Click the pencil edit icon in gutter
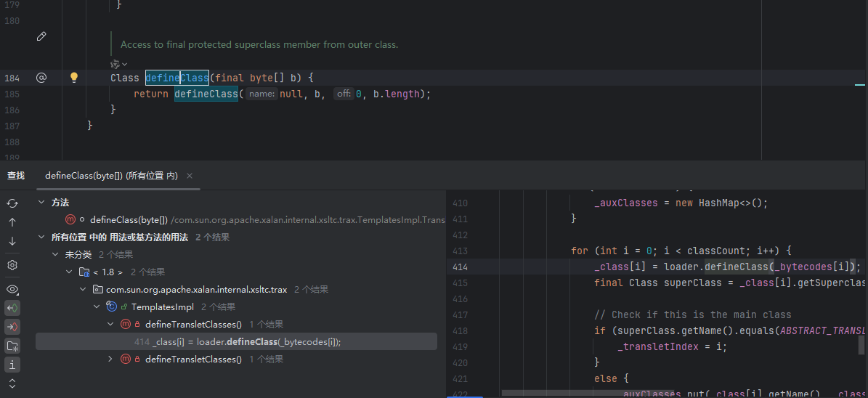Viewport: 868px width, 398px height. [41, 36]
